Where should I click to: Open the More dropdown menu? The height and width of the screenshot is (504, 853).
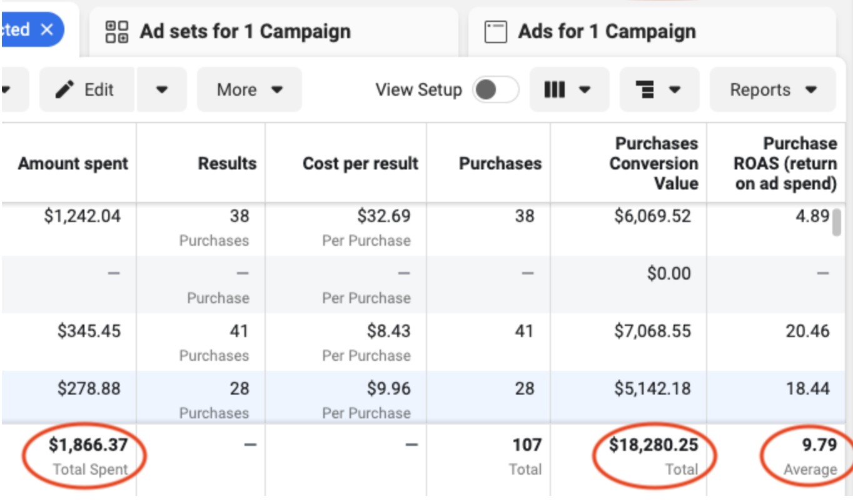tap(248, 89)
